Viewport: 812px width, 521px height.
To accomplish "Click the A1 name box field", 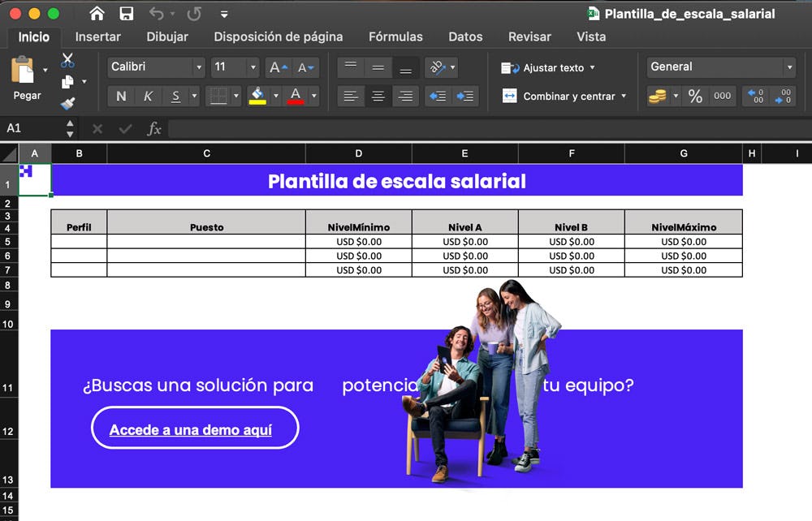I will tap(32, 129).
